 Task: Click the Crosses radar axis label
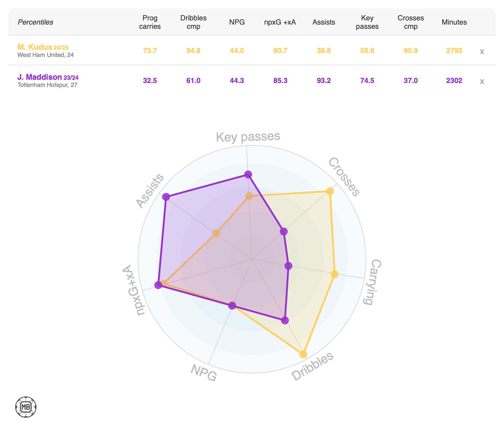click(x=344, y=177)
